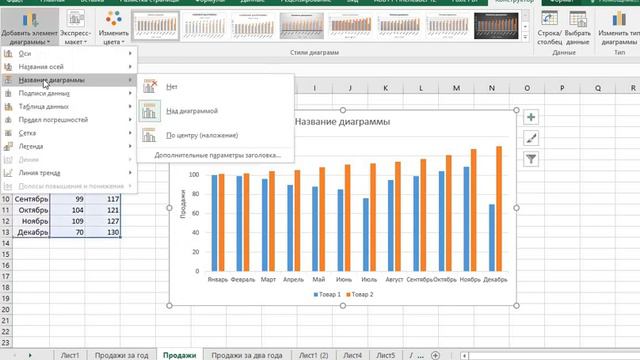This screenshot has height=360, width=640.
Task: Open the Подписи данных submenu
Action: [69, 93]
